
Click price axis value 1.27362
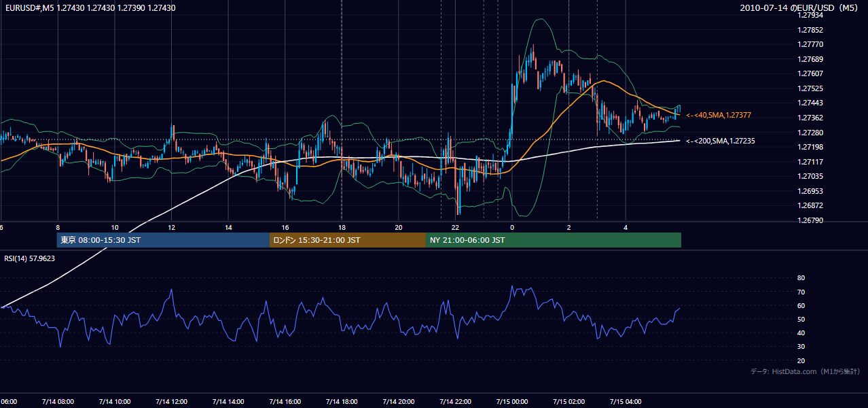point(811,118)
